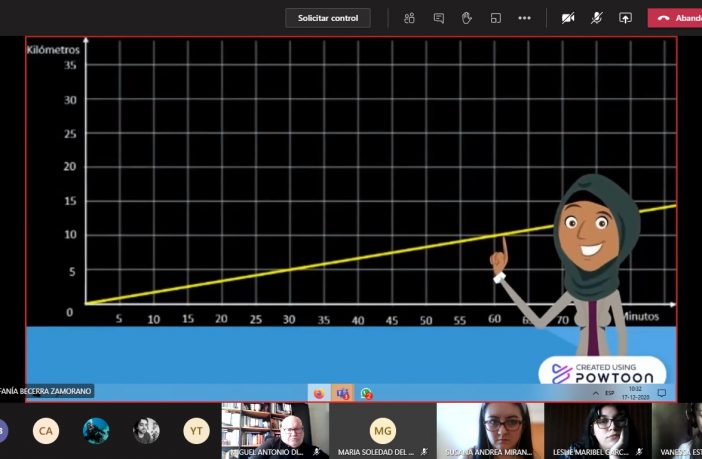Image resolution: width=702 pixels, height=459 pixels.
Task: Open the participants panel icon
Action: click(409, 18)
